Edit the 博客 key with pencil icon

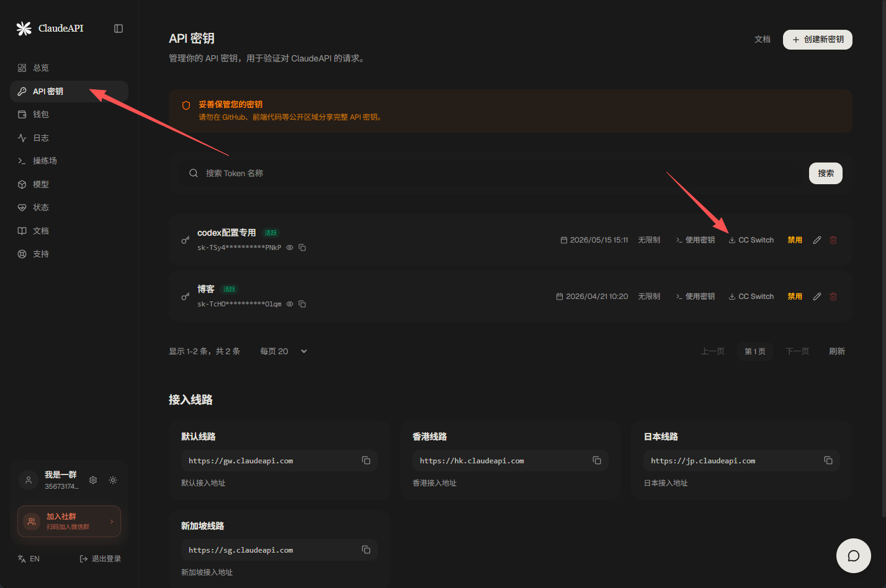[x=817, y=296]
